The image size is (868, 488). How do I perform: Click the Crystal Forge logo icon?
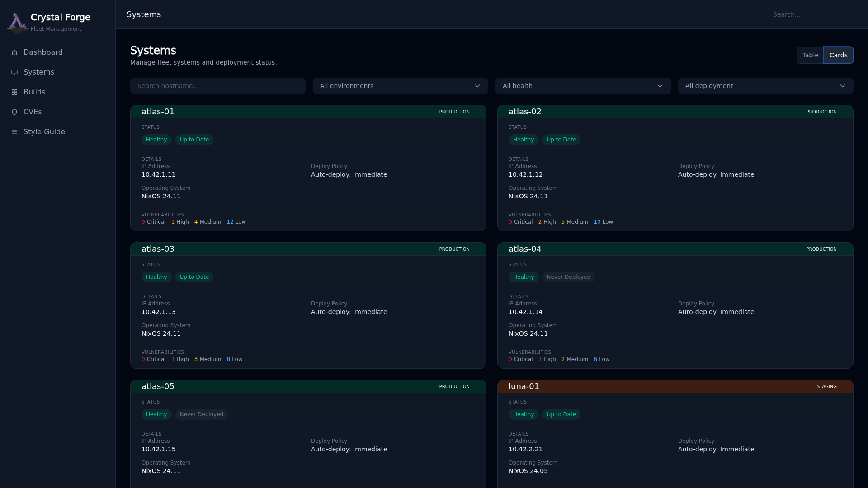17,23
